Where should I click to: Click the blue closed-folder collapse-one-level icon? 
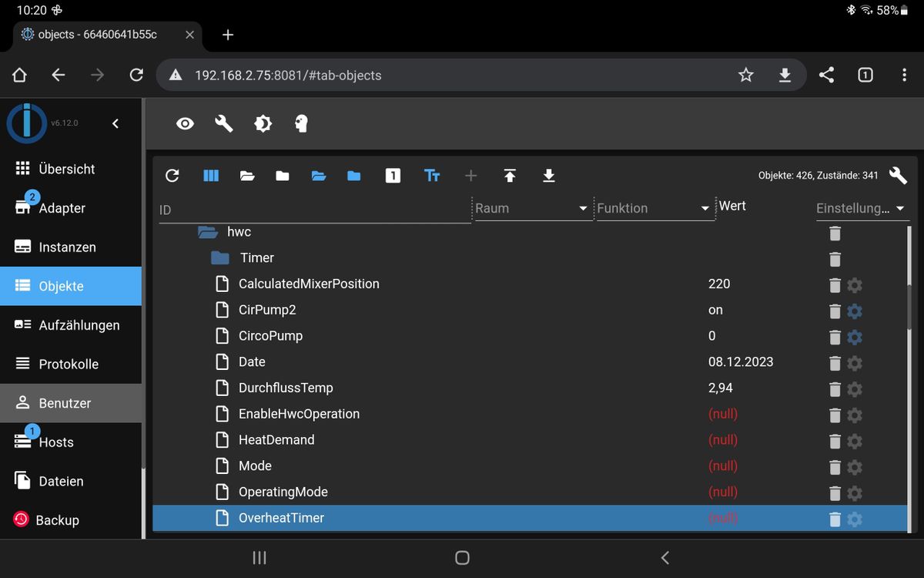[354, 176]
